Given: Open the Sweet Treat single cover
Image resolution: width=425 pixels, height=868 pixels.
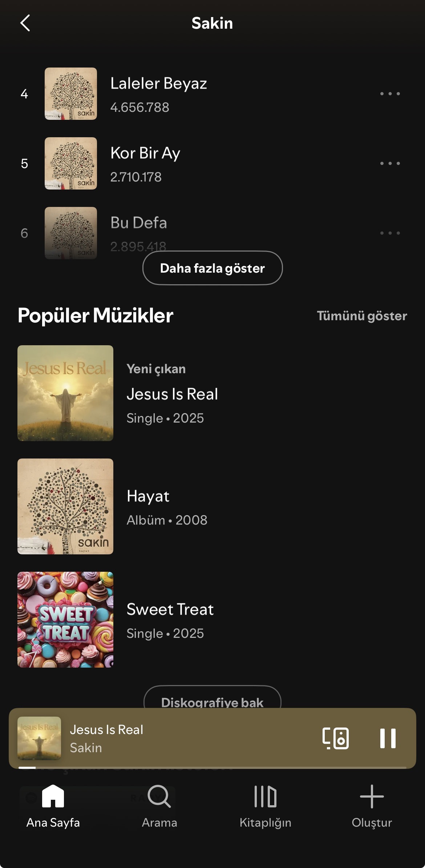Looking at the screenshot, I should coord(65,620).
